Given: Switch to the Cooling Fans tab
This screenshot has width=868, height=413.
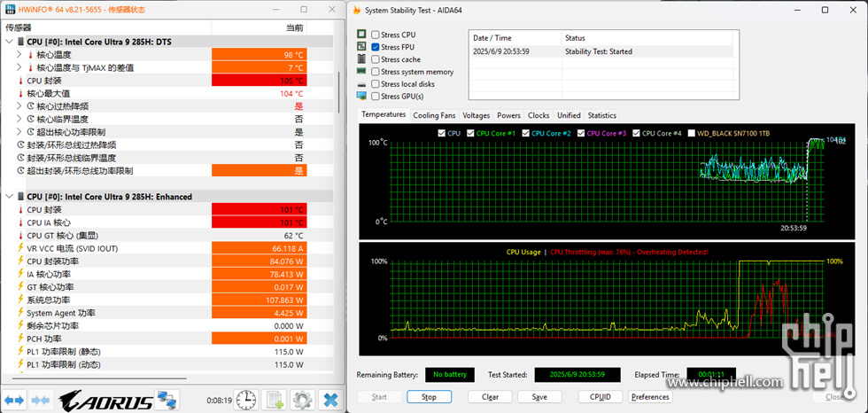Looking at the screenshot, I should pyautogui.click(x=435, y=115).
